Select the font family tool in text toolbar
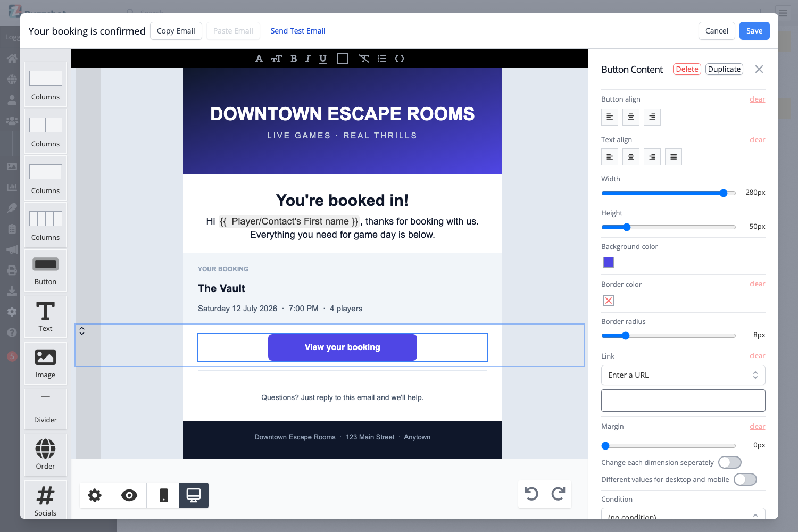Viewport: 798px width, 532px height. pyautogui.click(x=259, y=59)
